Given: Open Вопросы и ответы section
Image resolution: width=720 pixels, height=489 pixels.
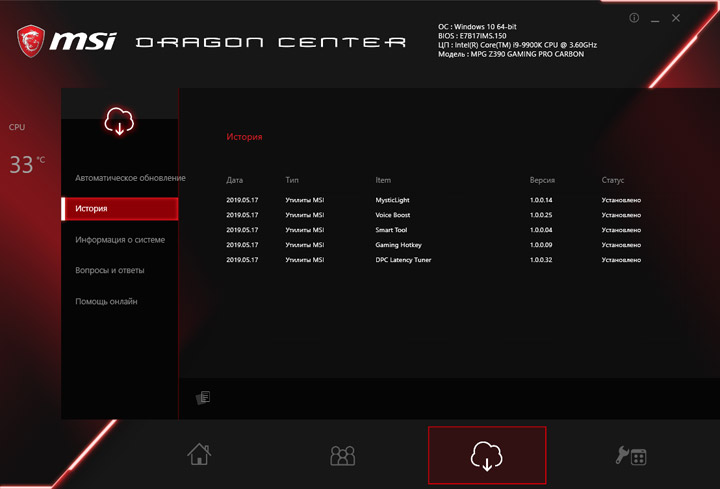Looking at the screenshot, I should point(110,270).
